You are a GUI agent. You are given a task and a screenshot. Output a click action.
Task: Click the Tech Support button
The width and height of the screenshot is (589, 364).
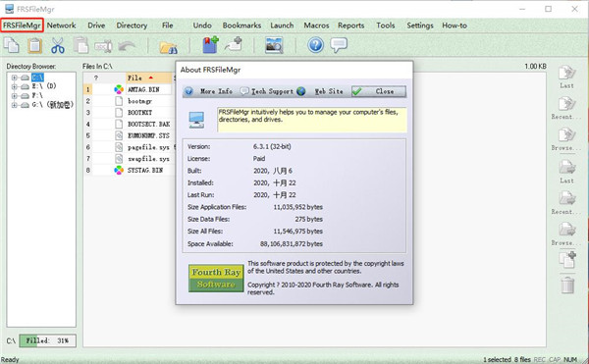pyautogui.click(x=267, y=91)
